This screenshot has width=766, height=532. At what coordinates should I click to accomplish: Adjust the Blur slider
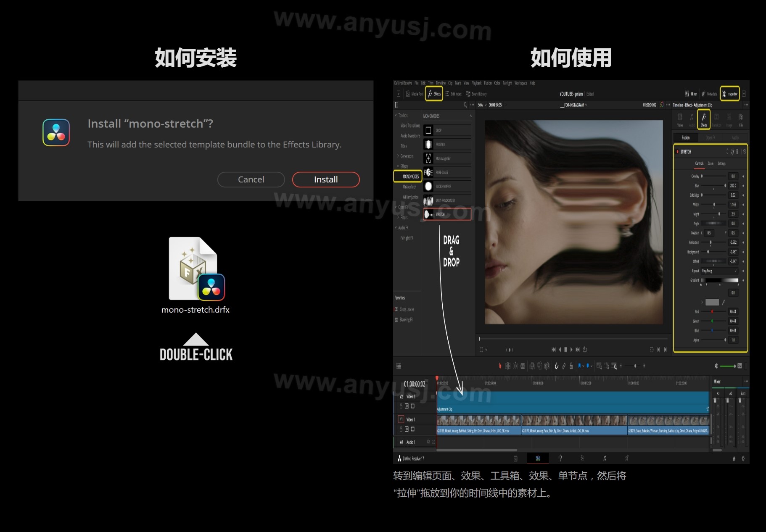point(713,186)
